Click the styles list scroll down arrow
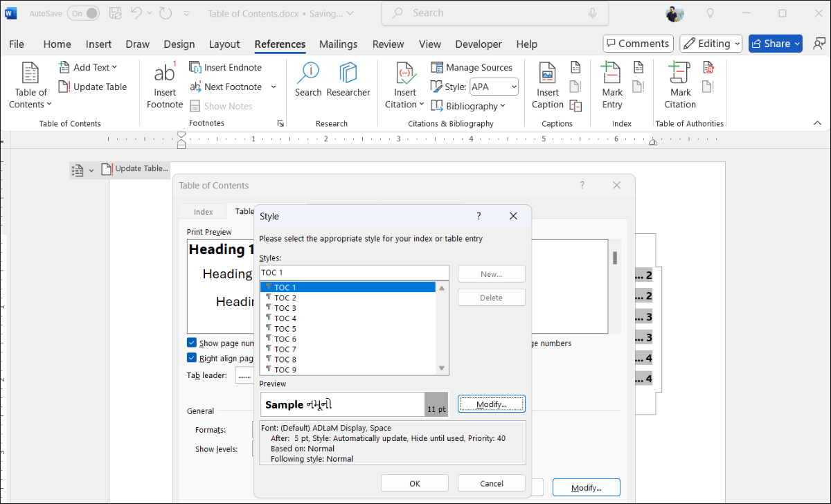The width and height of the screenshot is (831, 504). pos(442,369)
